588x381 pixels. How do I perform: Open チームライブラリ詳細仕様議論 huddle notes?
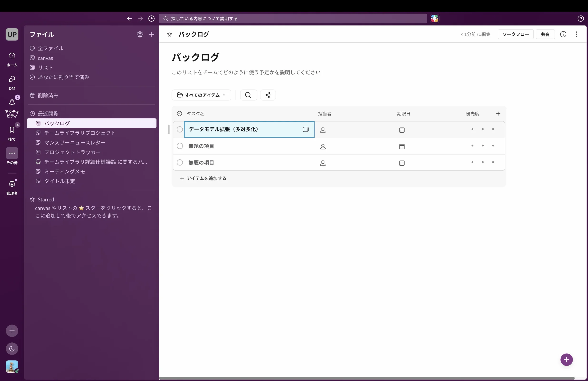click(91, 162)
